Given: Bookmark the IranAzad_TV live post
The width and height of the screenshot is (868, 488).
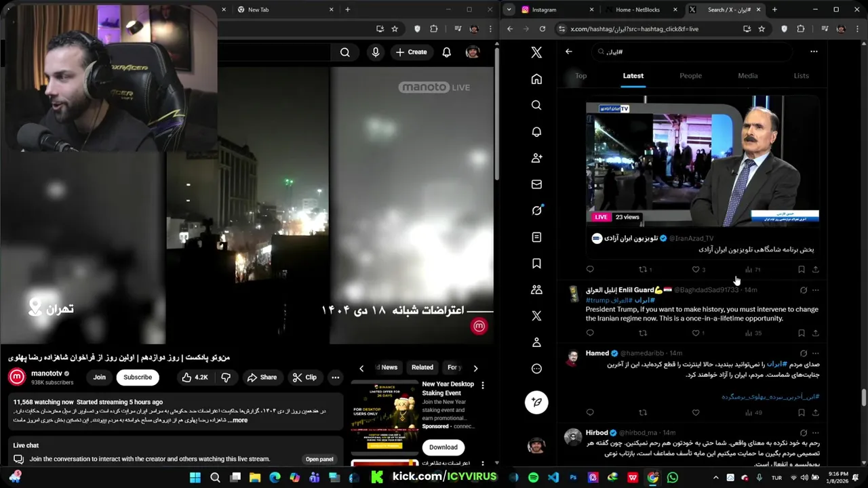Looking at the screenshot, I should click(x=802, y=269).
